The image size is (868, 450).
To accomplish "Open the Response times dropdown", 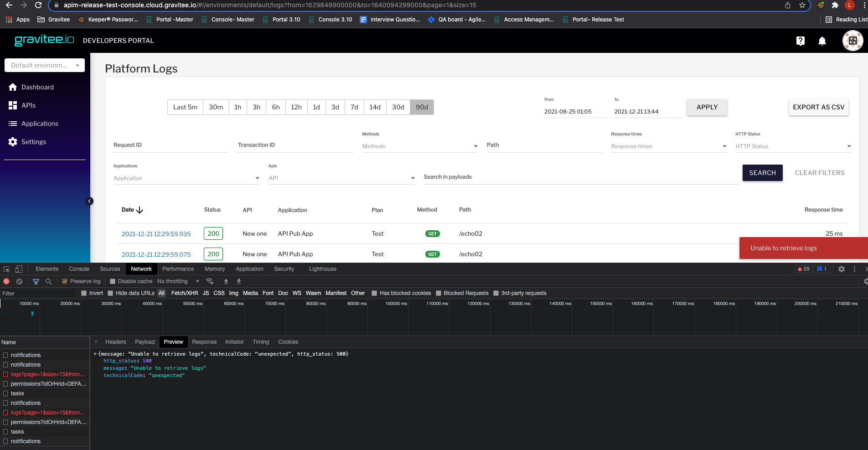I will coord(669,146).
